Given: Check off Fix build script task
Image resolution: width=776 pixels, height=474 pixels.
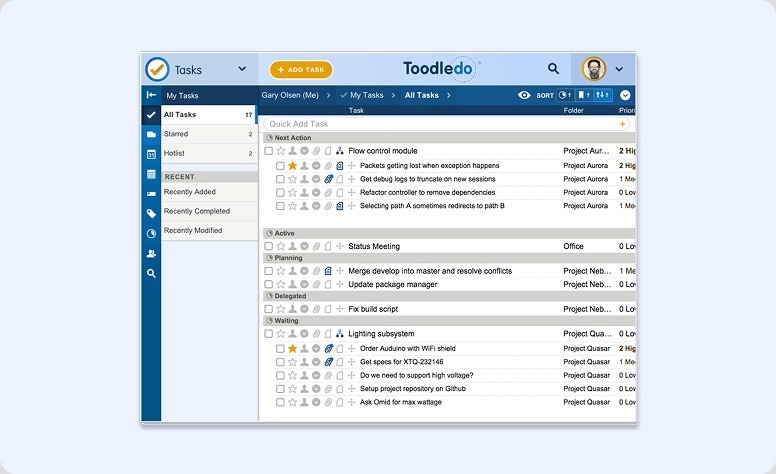Looking at the screenshot, I should pos(268,309).
